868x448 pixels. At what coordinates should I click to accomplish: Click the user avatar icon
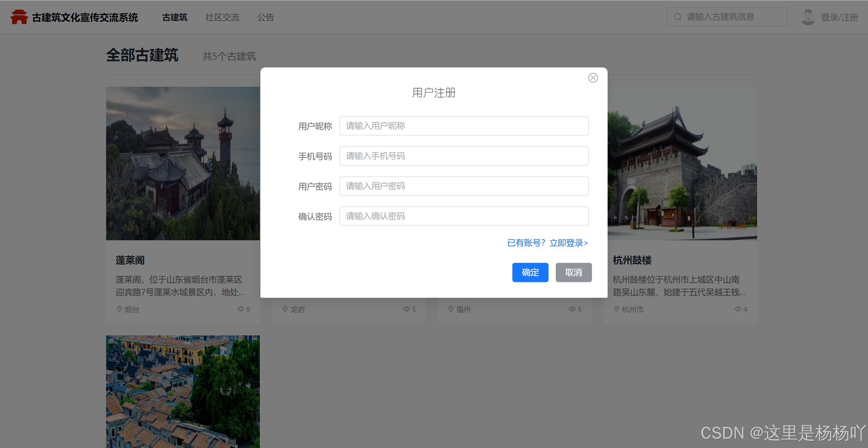808,17
